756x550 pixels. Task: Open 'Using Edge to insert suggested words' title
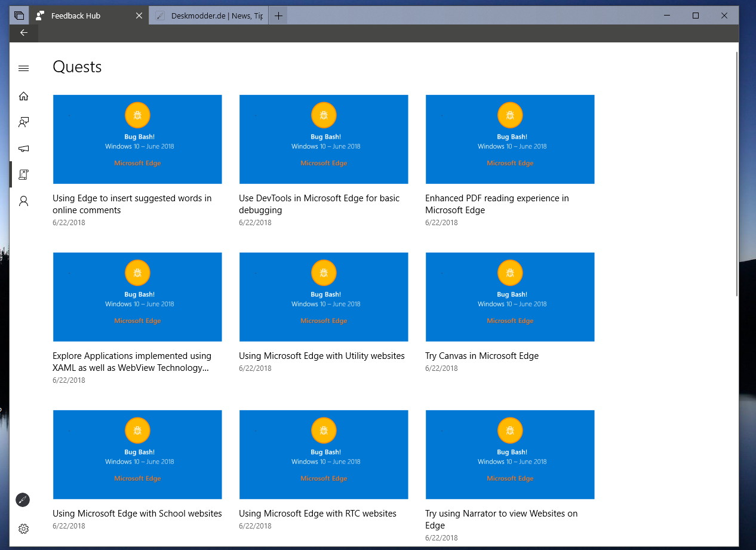pyautogui.click(x=132, y=204)
